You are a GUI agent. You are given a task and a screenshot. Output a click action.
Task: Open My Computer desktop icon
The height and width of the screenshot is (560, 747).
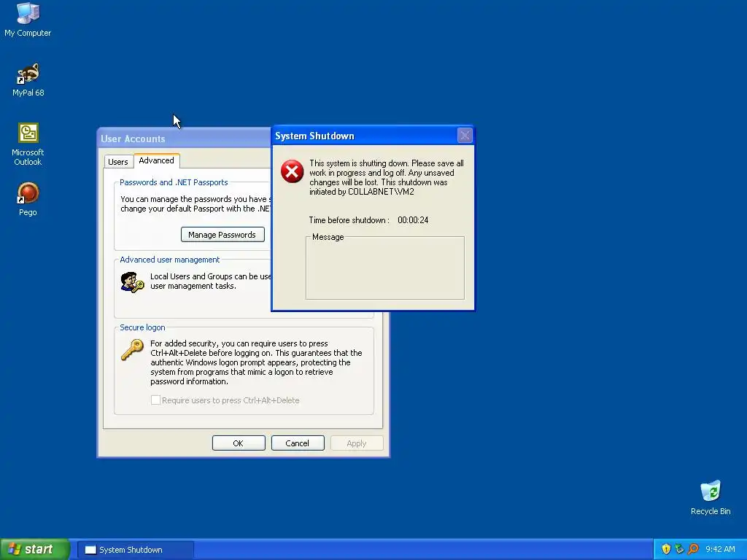click(28, 20)
